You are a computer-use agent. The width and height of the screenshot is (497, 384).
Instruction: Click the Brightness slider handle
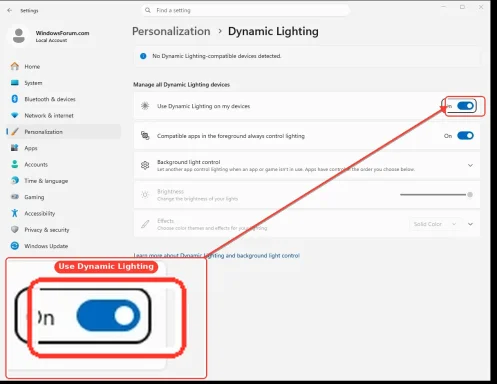(470, 195)
